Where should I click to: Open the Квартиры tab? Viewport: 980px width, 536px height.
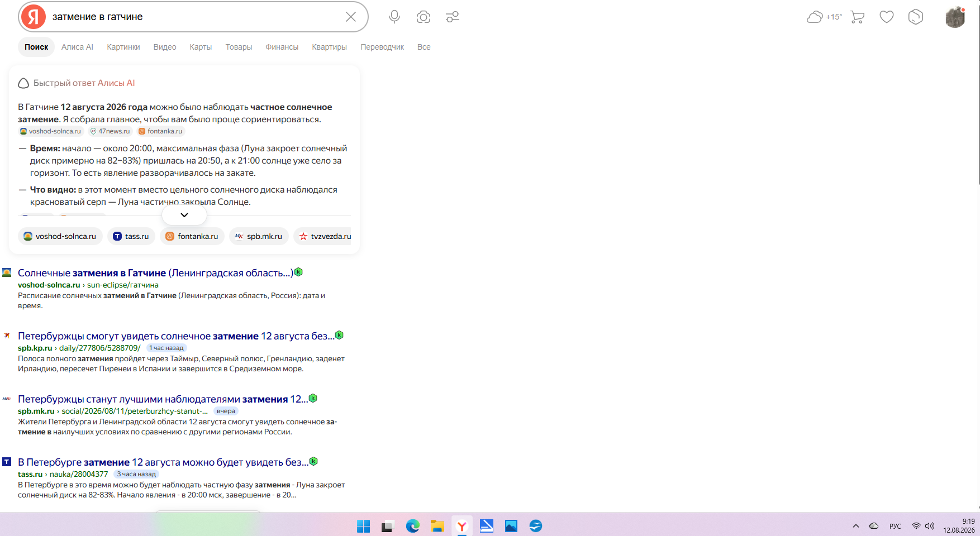pos(329,47)
